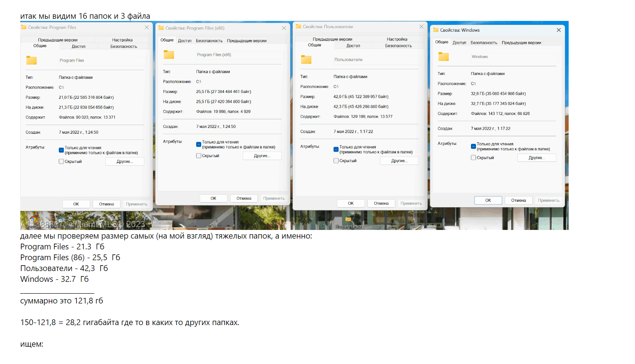Toggle Только для чтения in Пользователи dialog
The height and width of the screenshot is (364, 635).
tap(336, 150)
